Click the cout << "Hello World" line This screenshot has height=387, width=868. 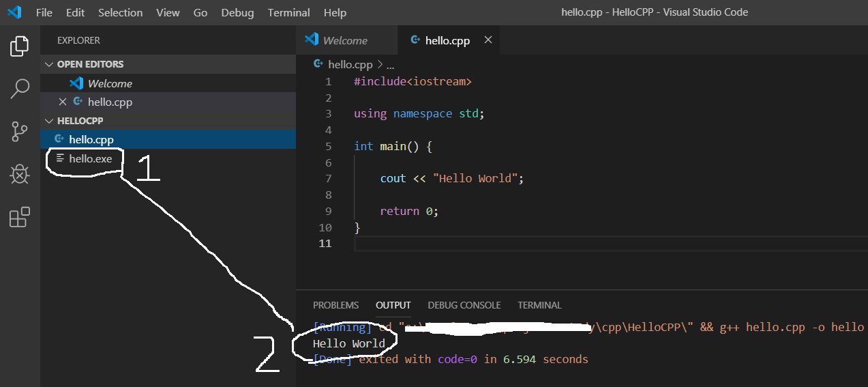click(x=452, y=178)
